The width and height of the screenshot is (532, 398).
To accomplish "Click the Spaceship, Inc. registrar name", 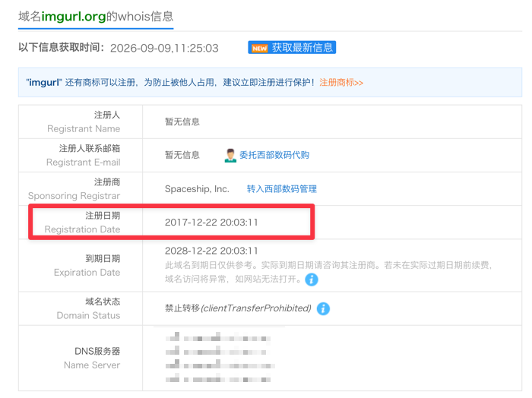I will coord(197,189).
